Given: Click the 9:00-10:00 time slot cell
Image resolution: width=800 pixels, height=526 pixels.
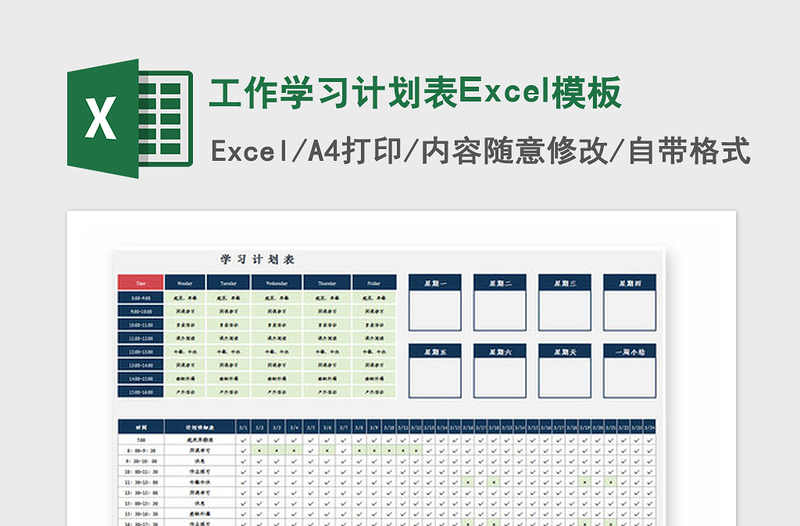Looking at the screenshot, I should click(x=140, y=311).
